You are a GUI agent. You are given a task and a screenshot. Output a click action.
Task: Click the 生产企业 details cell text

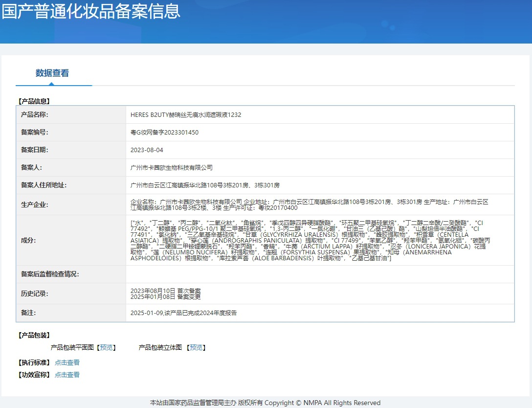point(309,204)
